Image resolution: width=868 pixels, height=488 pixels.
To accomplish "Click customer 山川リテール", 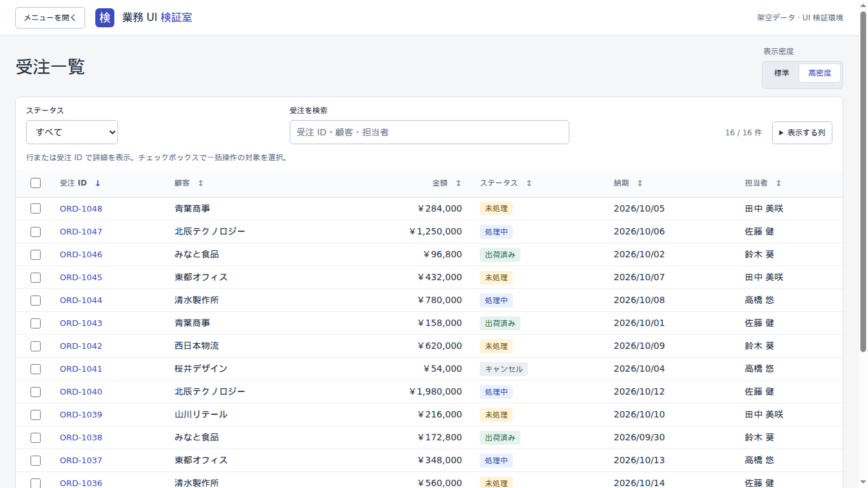I will [x=201, y=414].
